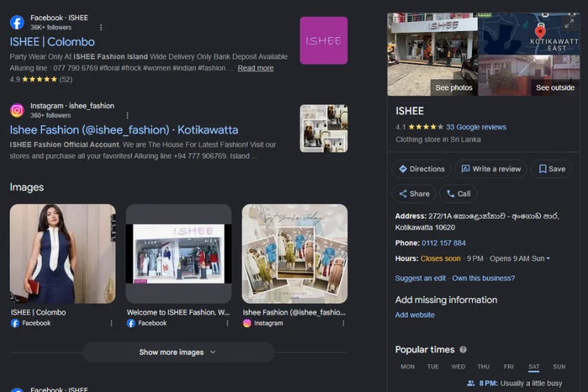The width and height of the screenshot is (588, 392).
Task: Select the MON popular times tab
Action: click(407, 367)
